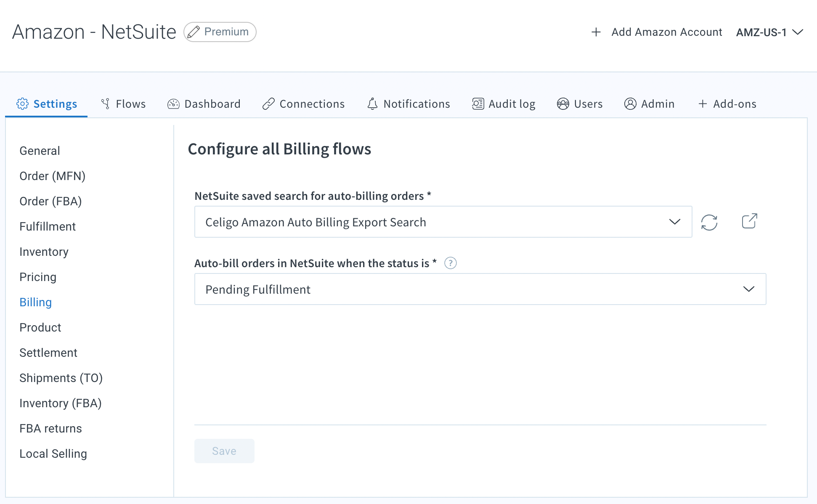Click the Amazon - NetSuite title
The image size is (817, 504).
click(94, 32)
